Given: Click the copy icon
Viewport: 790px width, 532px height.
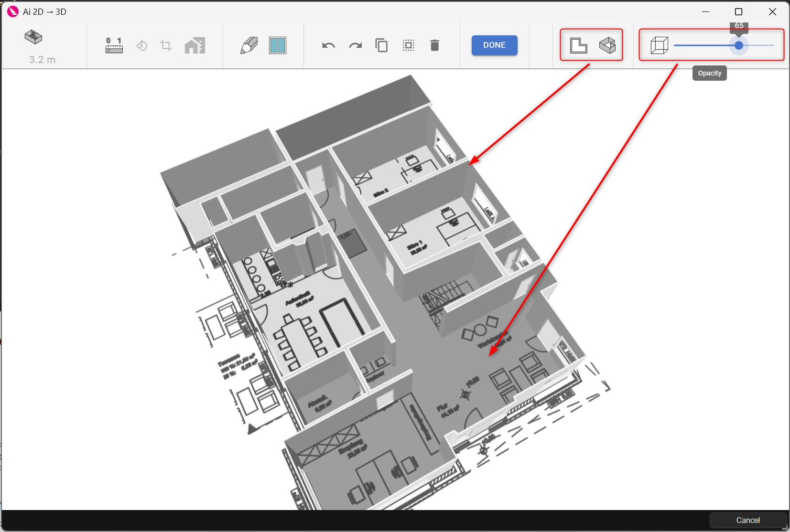Looking at the screenshot, I should (x=381, y=45).
